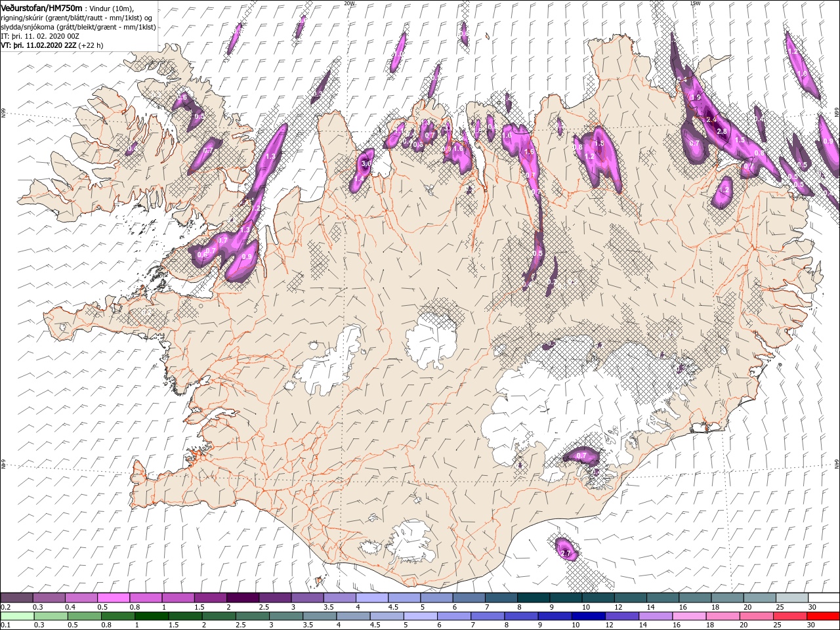Select the 4.5 lavender swatch, upper legend

click(x=404, y=598)
